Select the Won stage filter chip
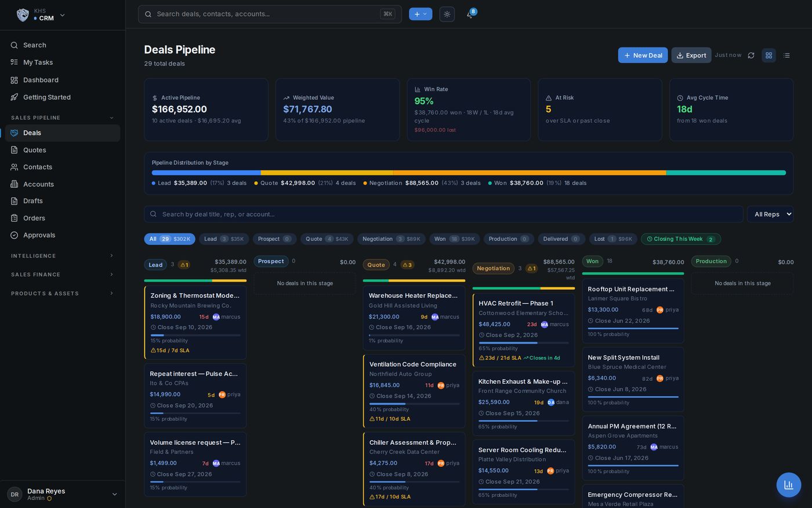 tap(455, 239)
